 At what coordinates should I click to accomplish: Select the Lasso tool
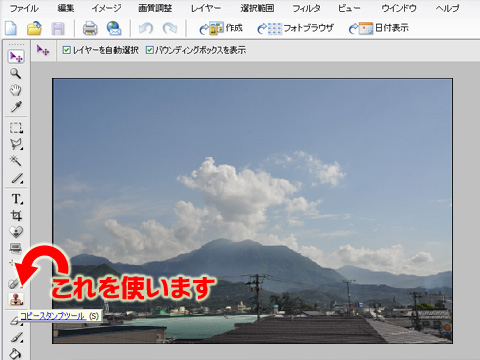click(16, 144)
